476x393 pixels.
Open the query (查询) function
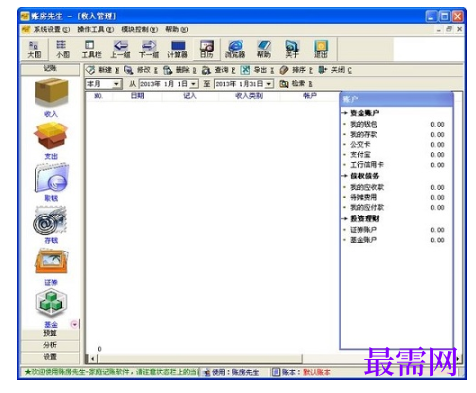click(x=219, y=70)
